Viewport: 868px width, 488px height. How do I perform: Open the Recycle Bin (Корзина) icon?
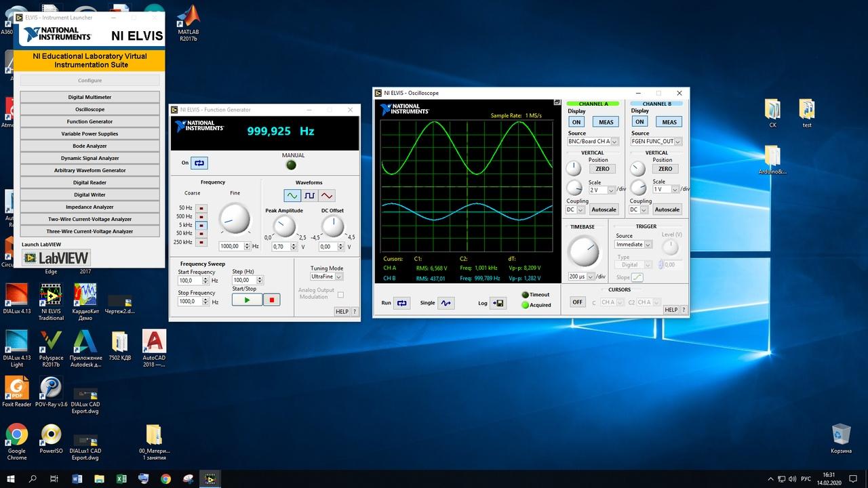[841, 439]
